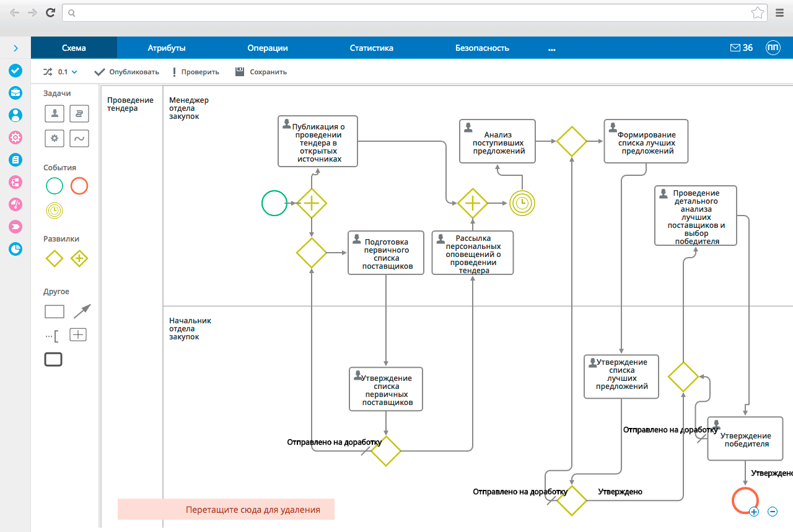The width and height of the screenshot is (793, 532).
Task: Select the parallel gateway palette diamond with plus
Action: pyautogui.click(x=79, y=258)
